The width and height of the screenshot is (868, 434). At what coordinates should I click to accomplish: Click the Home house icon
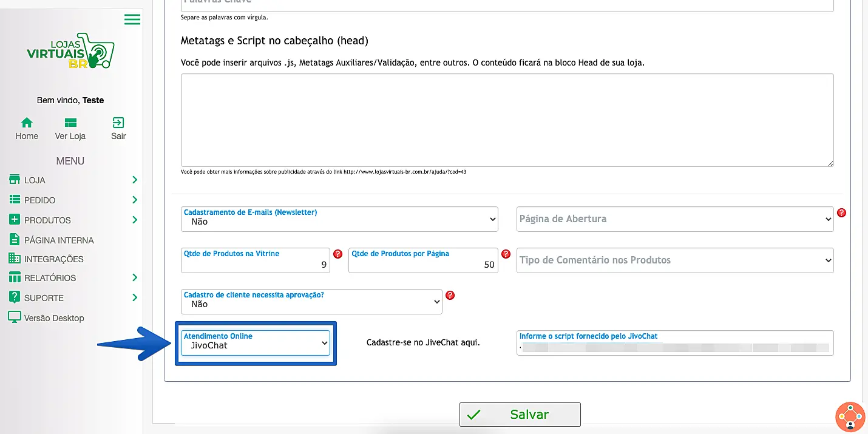tap(27, 123)
